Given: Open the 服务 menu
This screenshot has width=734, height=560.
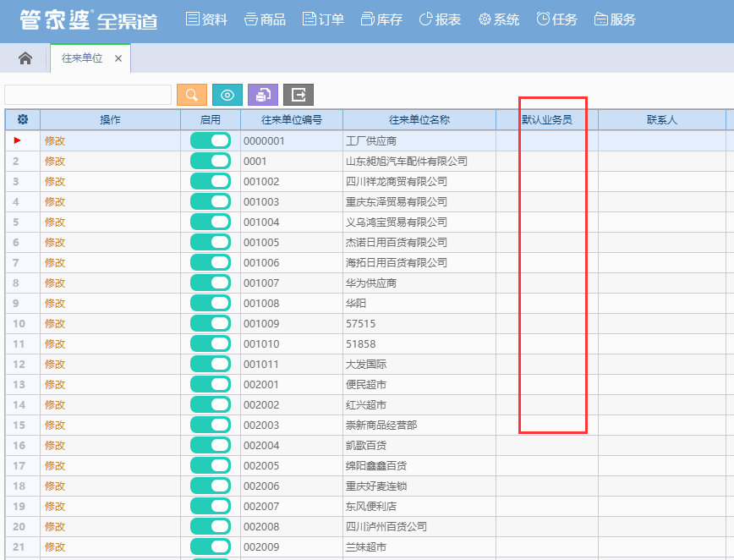Looking at the screenshot, I should pyautogui.click(x=615, y=19).
